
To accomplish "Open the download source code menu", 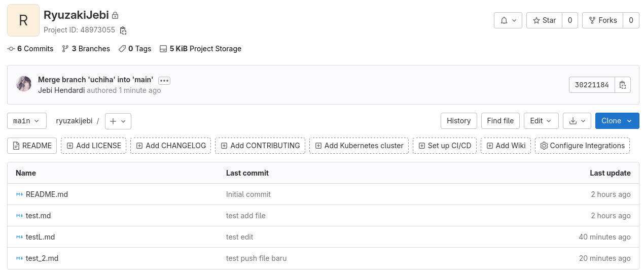I will click(x=577, y=121).
